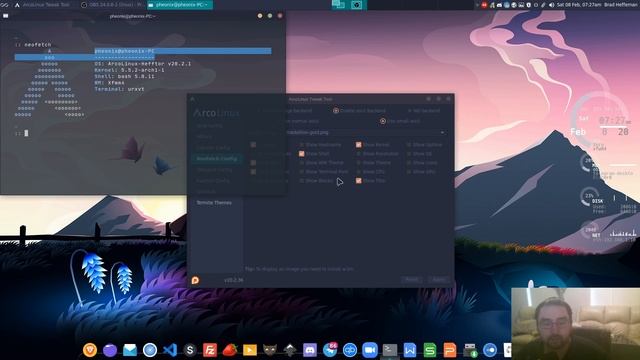This screenshot has height=360, width=640.
Task: Click the cat-face icon in the dock
Action: pos(270,350)
